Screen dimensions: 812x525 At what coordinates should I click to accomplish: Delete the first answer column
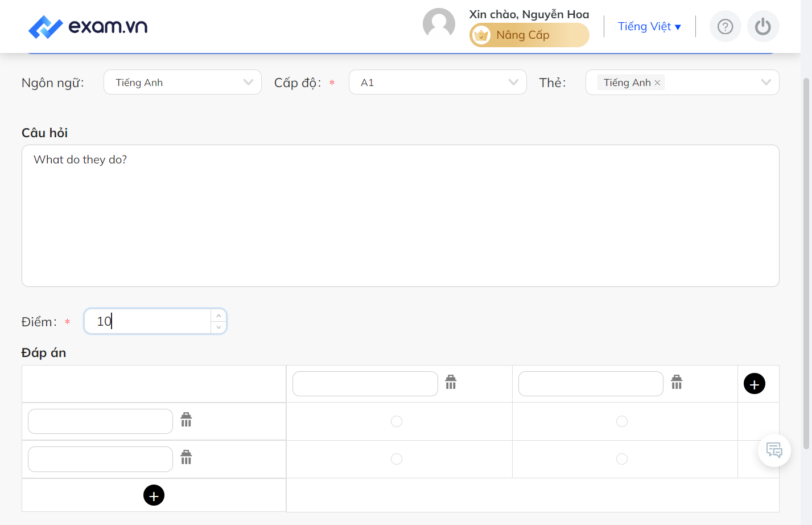click(x=451, y=382)
